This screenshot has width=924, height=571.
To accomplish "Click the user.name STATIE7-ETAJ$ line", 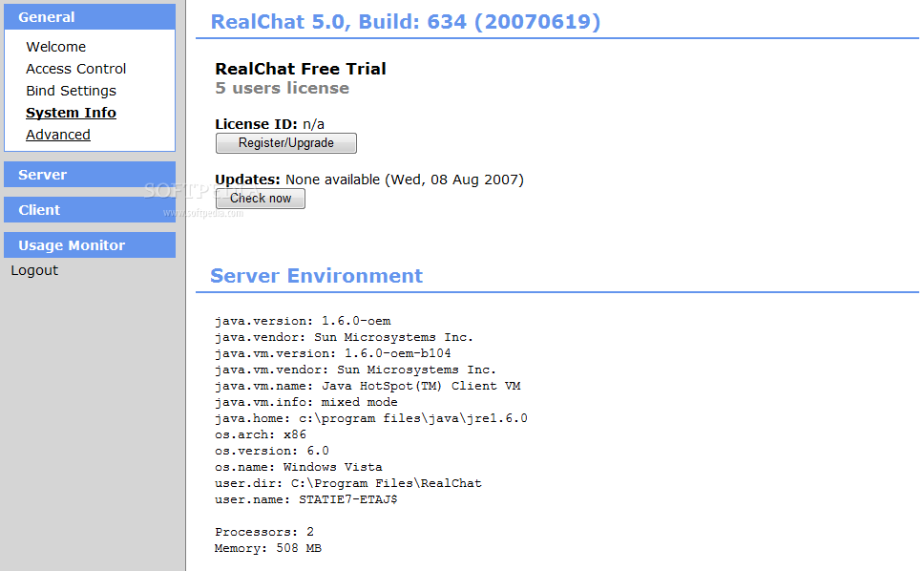I will (306, 499).
